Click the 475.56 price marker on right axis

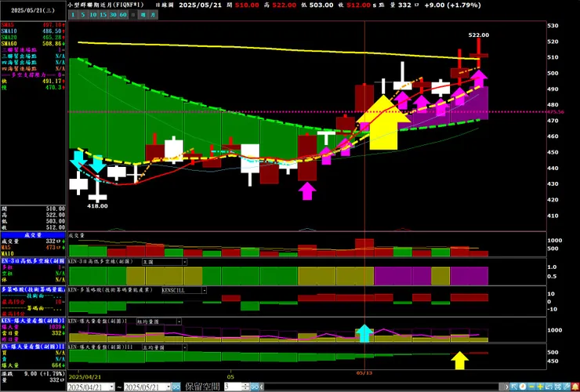555,112
